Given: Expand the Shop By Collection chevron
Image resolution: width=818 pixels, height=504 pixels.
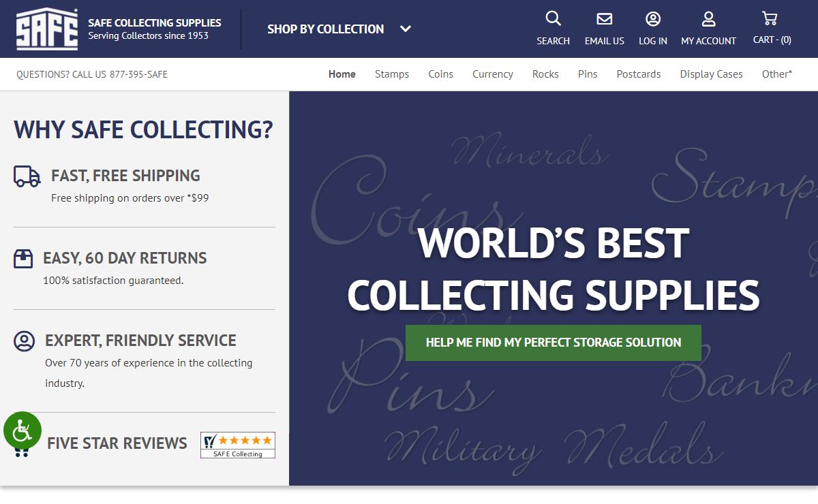Looking at the screenshot, I should [406, 29].
